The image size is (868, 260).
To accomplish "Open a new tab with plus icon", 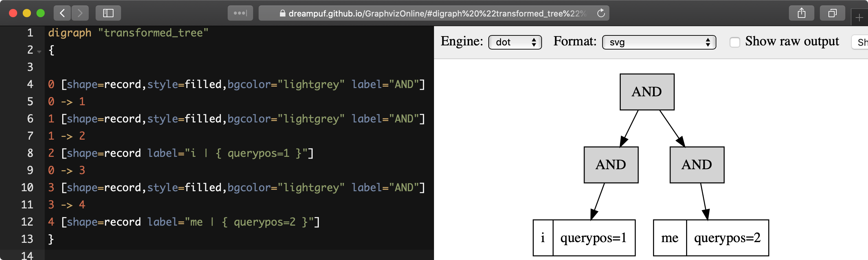I will pyautogui.click(x=859, y=17).
